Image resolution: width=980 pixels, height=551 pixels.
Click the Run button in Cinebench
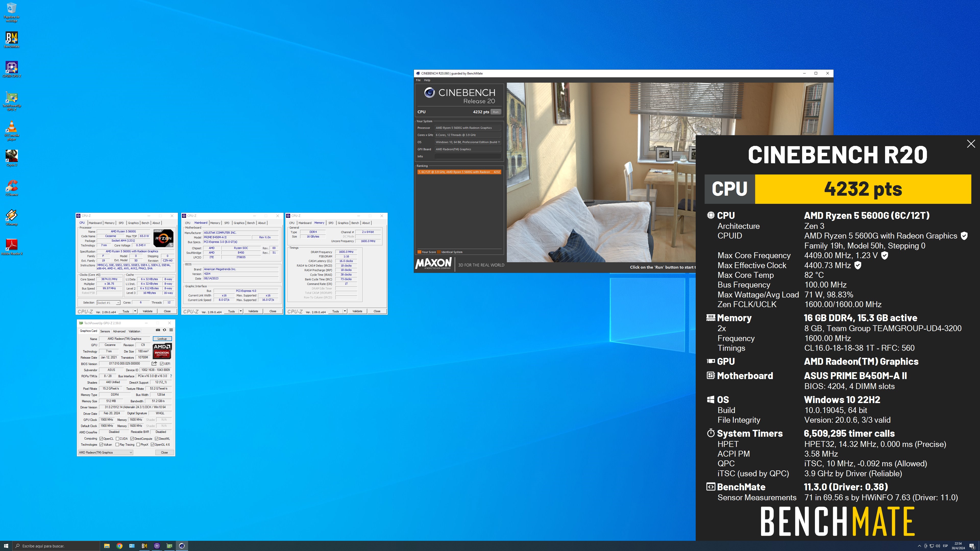point(496,112)
